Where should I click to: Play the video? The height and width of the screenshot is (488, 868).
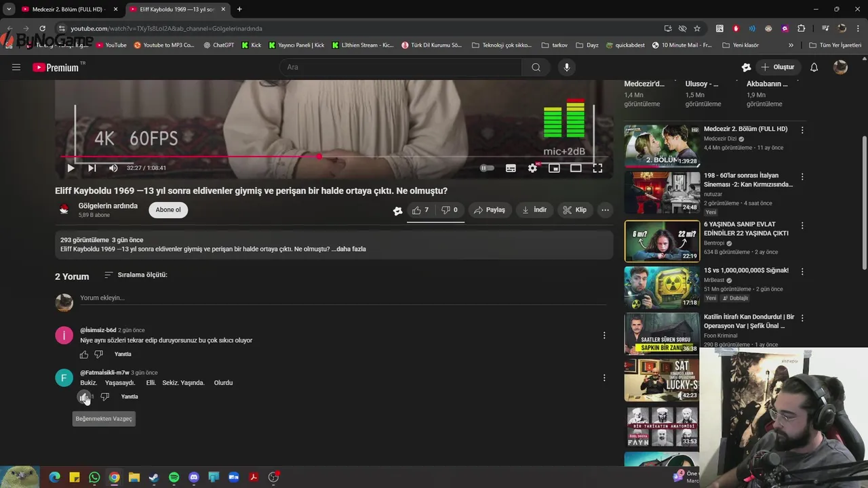click(x=71, y=168)
